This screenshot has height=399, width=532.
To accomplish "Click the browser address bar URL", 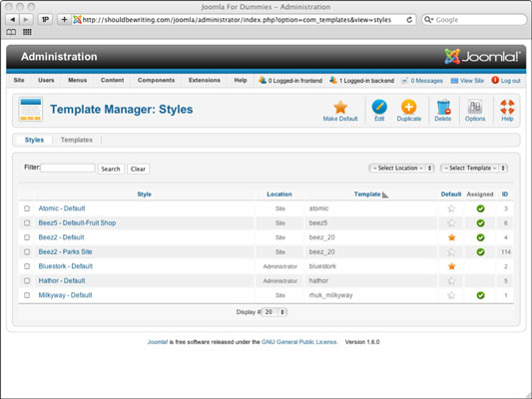I will click(238, 20).
